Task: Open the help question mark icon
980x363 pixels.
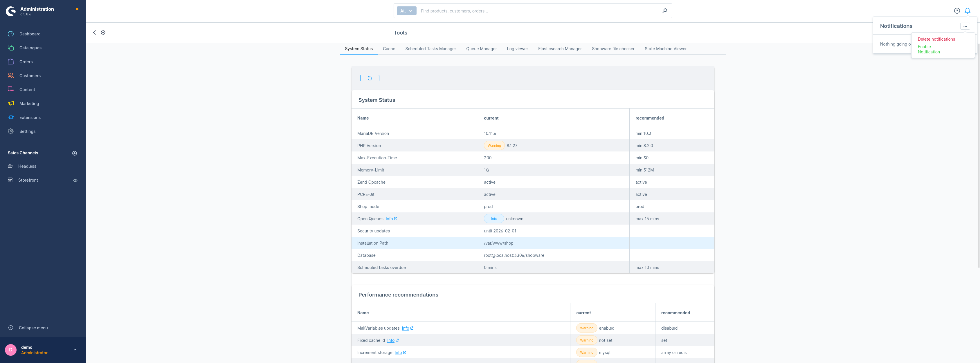Action: coord(957,11)
